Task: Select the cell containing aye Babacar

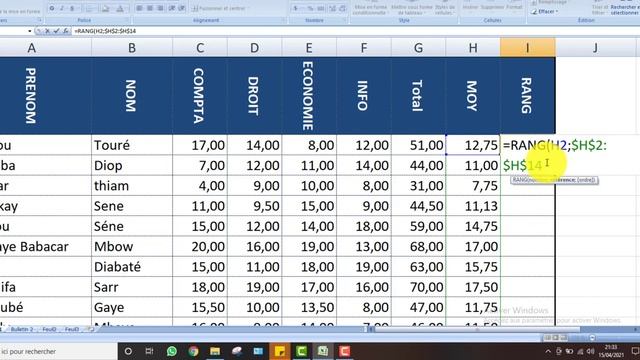Action: coord(45,247)
